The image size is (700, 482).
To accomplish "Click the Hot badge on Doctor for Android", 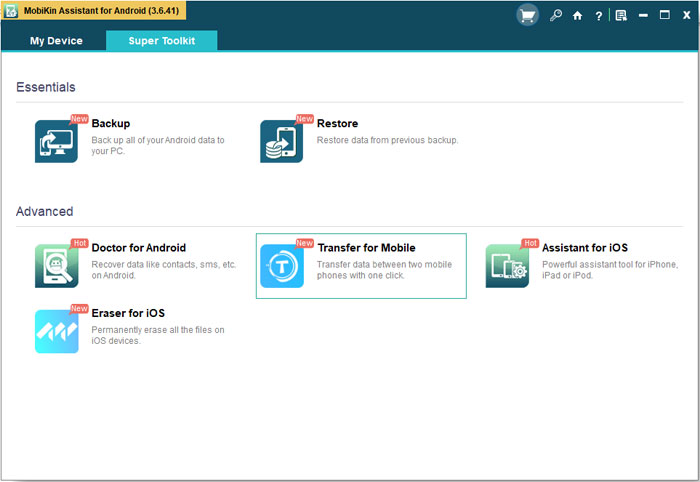I will [x=80, y=243].
